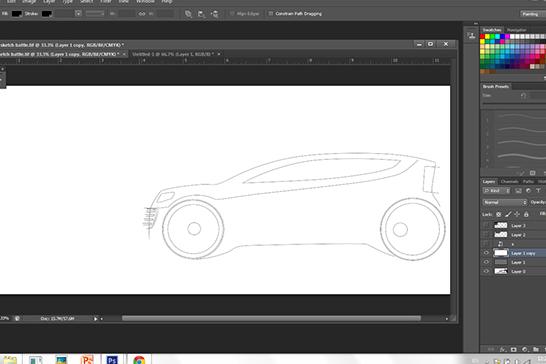Open Photoshop from the Windows taskbar

point(112,359)
